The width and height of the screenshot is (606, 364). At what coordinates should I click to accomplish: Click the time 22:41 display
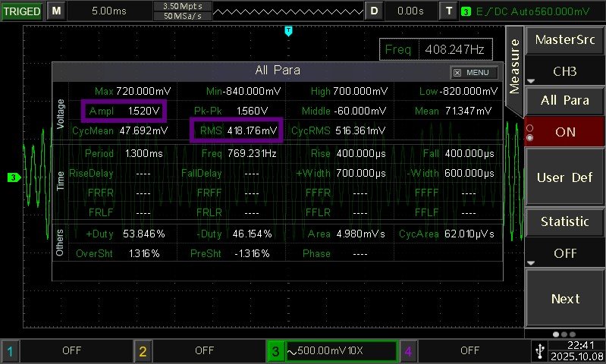click(x=580, y=345)
